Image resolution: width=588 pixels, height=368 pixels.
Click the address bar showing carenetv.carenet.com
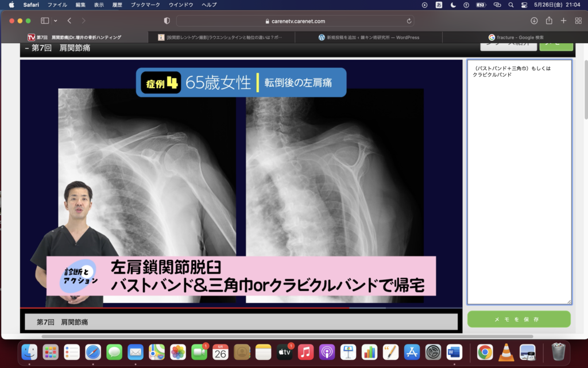point(295,21)
